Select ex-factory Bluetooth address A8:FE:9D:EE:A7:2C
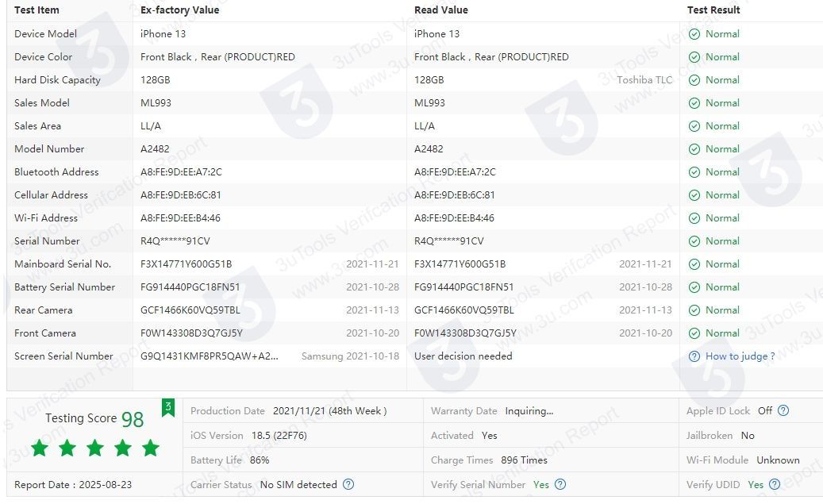The width and height of the screenshot is (823, 504). [x=181, y=171]
